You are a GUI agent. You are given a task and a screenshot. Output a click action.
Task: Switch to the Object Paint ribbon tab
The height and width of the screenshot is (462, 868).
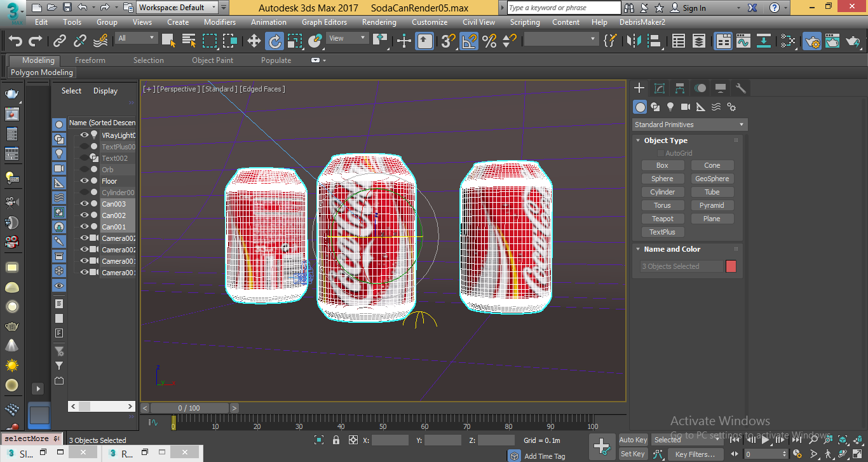point(213,60)
